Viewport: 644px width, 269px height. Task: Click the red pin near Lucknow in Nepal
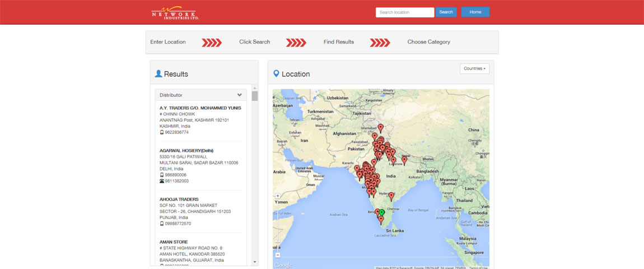(404, 160)
